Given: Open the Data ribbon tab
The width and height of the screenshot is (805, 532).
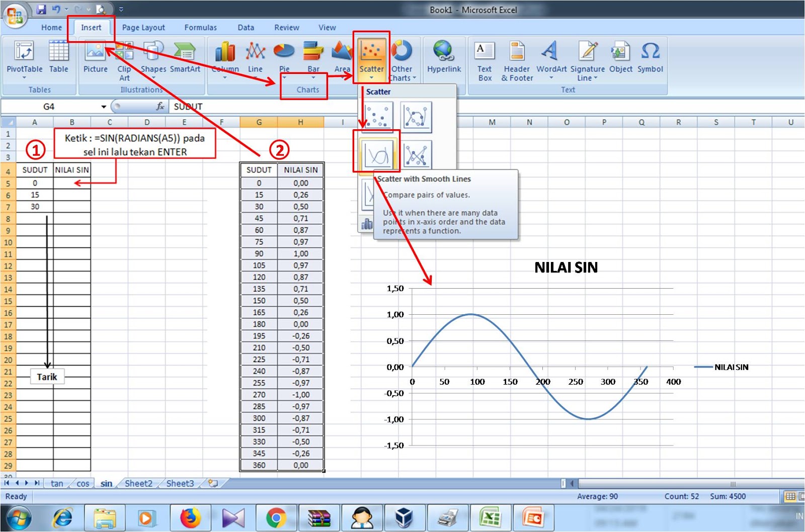Looking at the screenshot, I should 246,28.
